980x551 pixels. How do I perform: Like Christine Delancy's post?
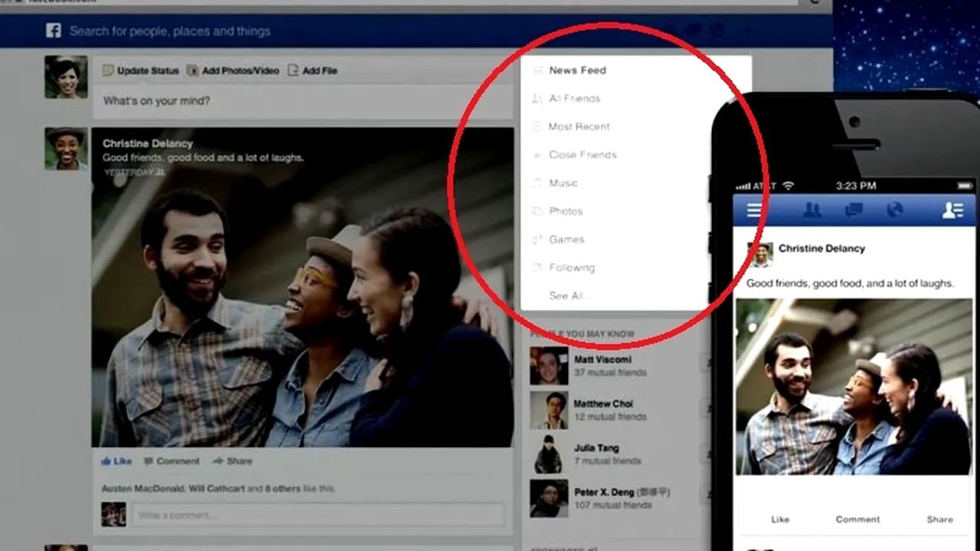116,461
